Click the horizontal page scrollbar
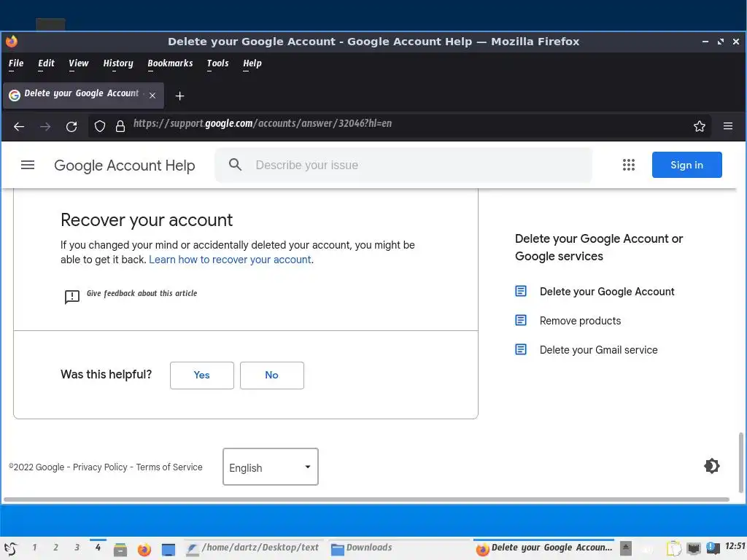747x560 pixels. 366,499
